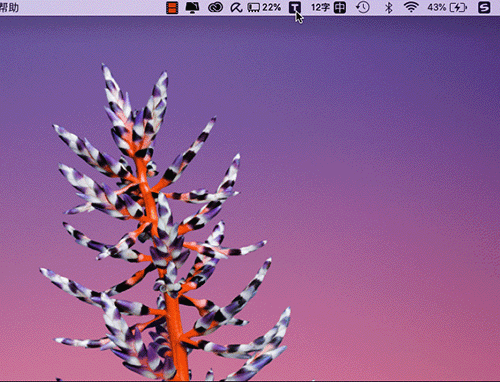Click the memory chip icon
Image resolution: width=500 pixels, height=382 pixels.
254,8
